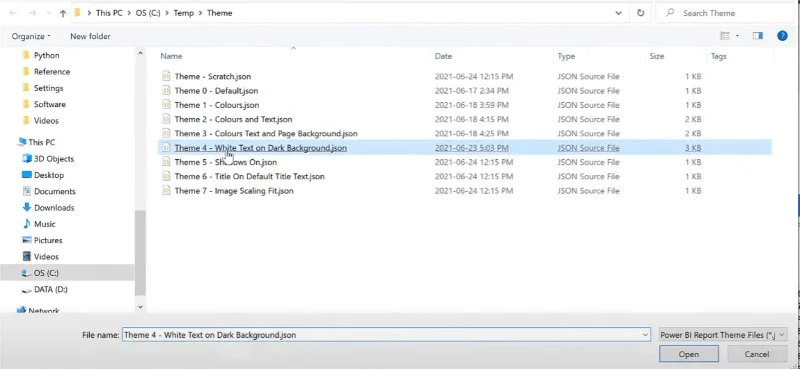The width and height of the screenshot is (800, 369).
Task: Sort files by the Size column
Action: pyautogui.click(x=657, y=56)
